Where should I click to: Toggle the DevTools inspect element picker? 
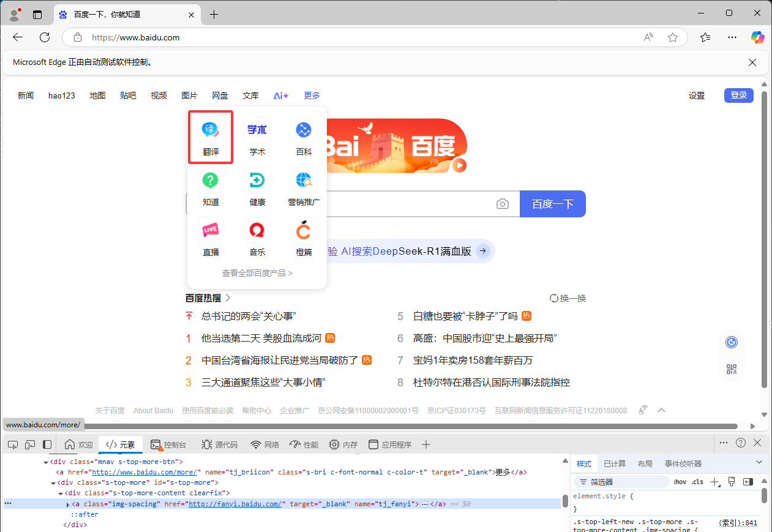13,444
